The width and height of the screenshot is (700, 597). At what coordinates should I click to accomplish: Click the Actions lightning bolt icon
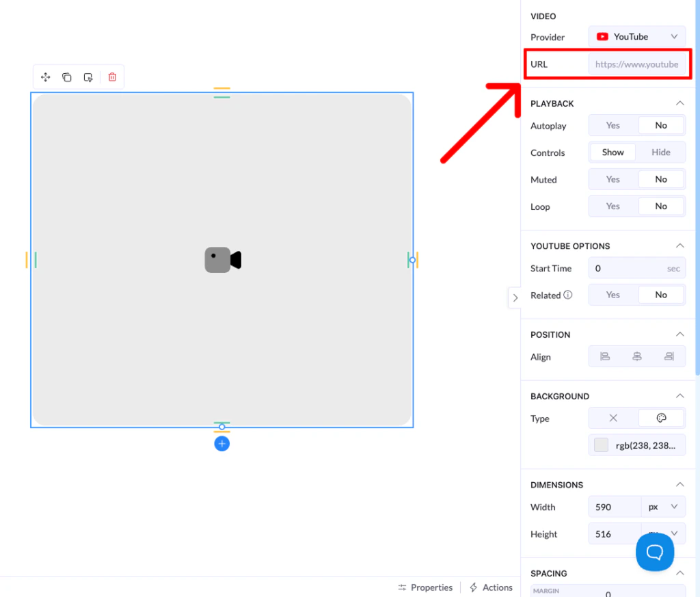pyautogui.click(x=474, y=587)
